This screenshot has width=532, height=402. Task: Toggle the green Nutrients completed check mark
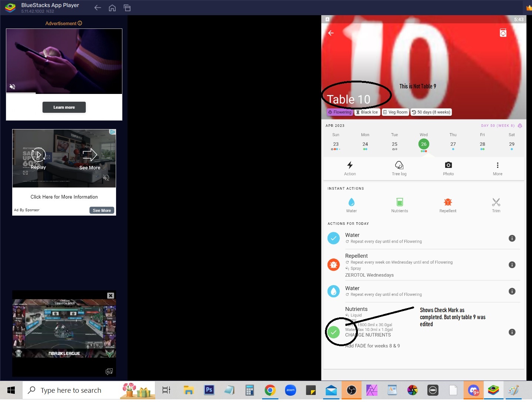(x=333, y=332)
